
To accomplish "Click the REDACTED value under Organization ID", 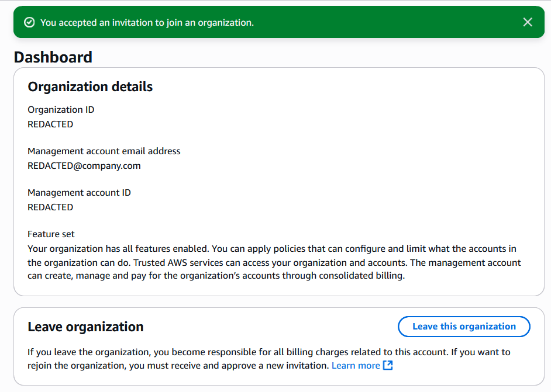I will pos(50,124).
